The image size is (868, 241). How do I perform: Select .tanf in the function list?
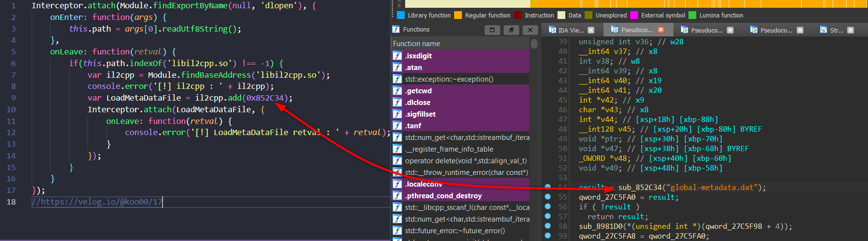click(x=461, y=125)
